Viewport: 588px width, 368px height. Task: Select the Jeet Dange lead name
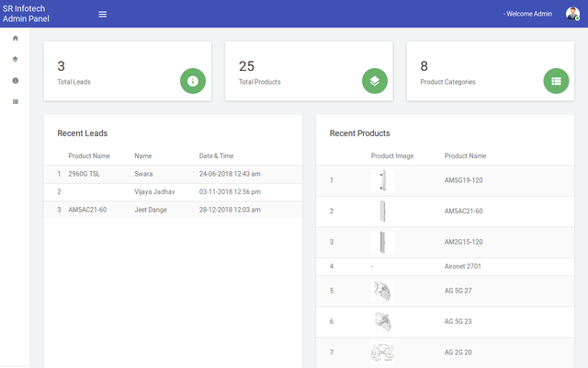(x=151, y=210)
